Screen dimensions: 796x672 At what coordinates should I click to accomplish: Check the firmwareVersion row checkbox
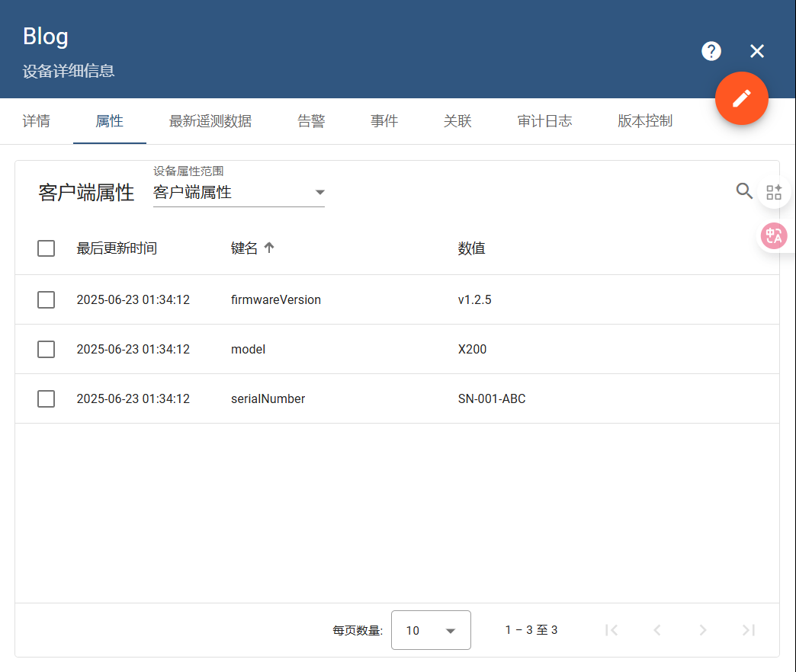click(x=47, y=299)
